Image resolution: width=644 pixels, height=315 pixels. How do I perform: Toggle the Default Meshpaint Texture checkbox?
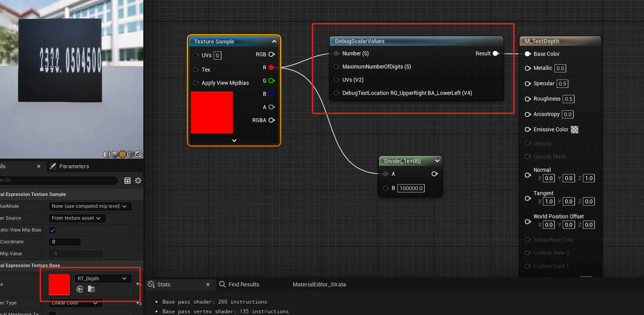point(52,314)
